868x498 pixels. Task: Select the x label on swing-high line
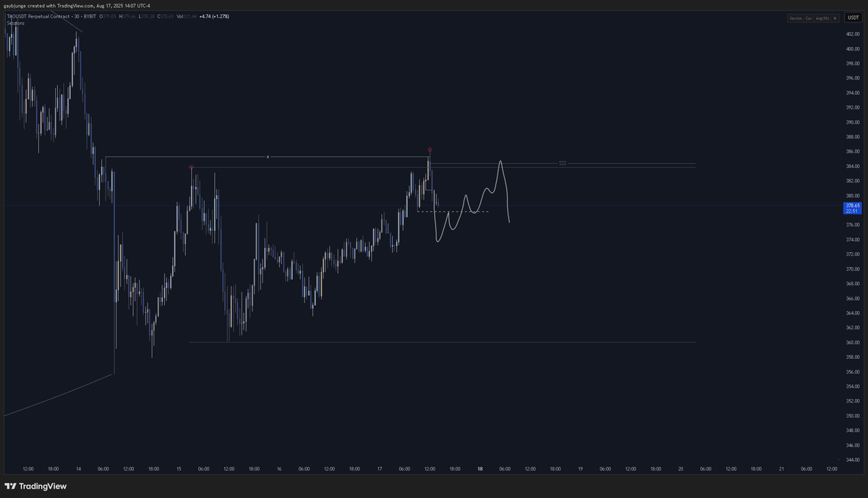point(268,156)
